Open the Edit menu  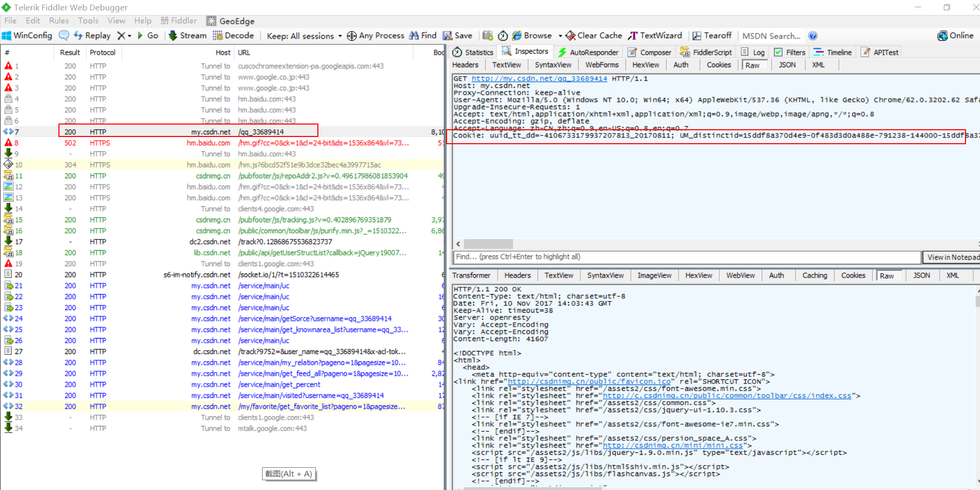click(33, 21)
